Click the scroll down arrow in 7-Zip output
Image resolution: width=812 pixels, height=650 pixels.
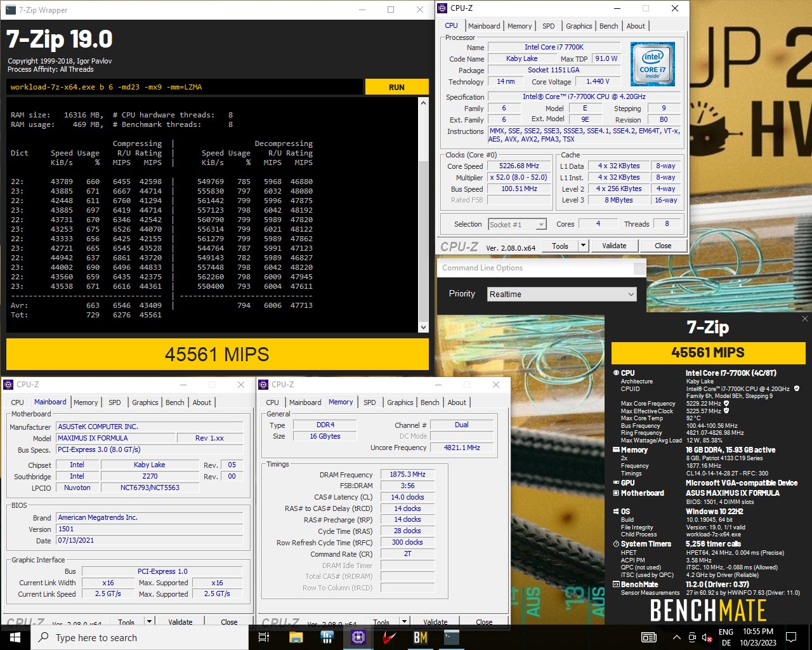(x=424, y=328)
